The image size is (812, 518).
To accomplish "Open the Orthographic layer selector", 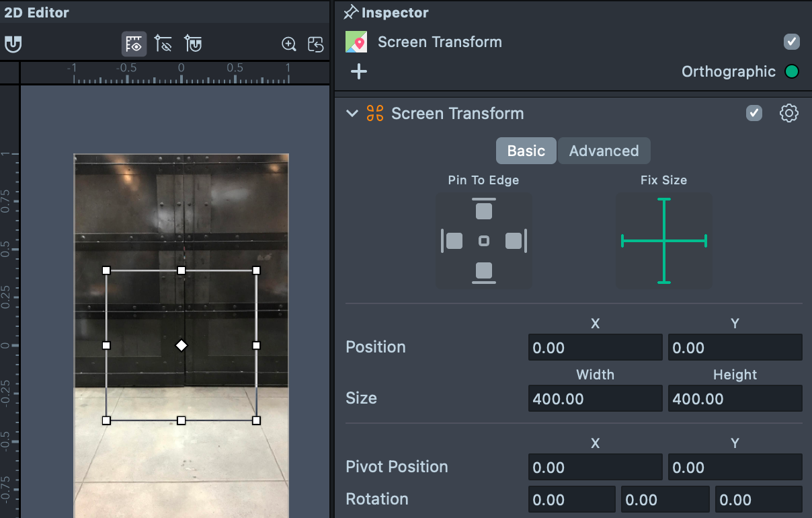I will click(x=792, y=71).
